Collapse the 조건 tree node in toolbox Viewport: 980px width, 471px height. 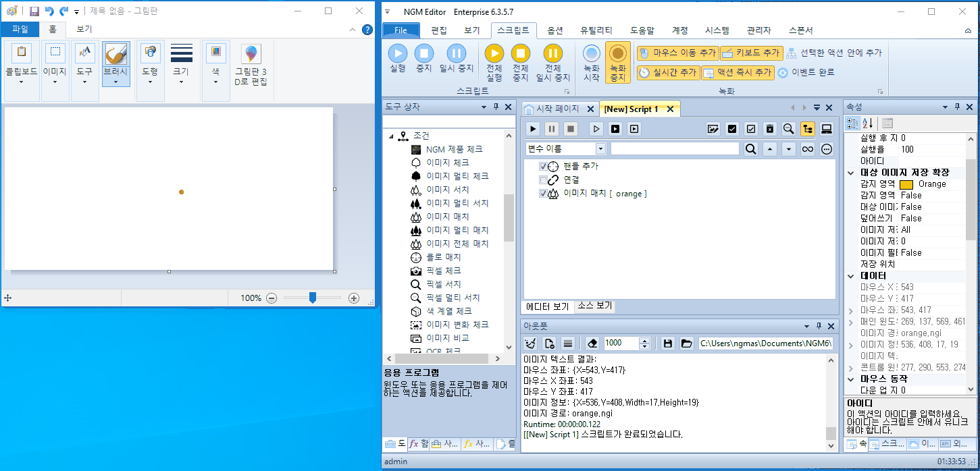click(390, 136)
